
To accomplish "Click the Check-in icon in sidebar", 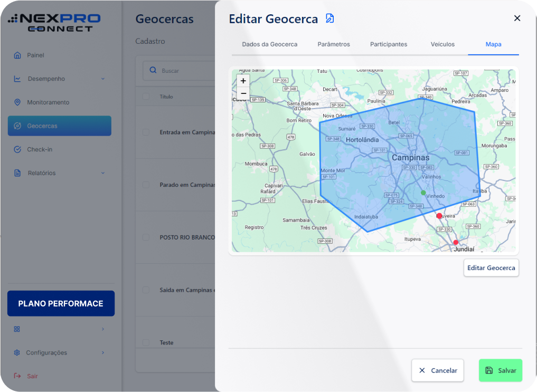I will click(17, 149).
